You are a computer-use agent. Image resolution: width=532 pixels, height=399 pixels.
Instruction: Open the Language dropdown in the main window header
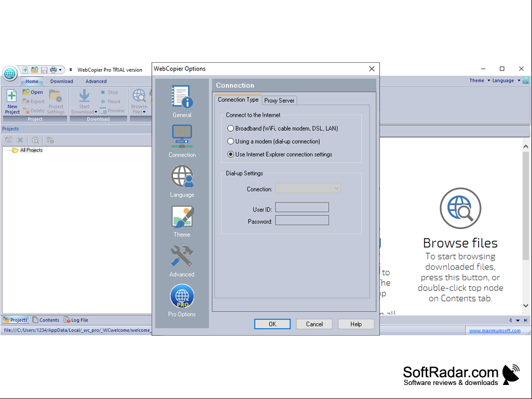[506, 80]
